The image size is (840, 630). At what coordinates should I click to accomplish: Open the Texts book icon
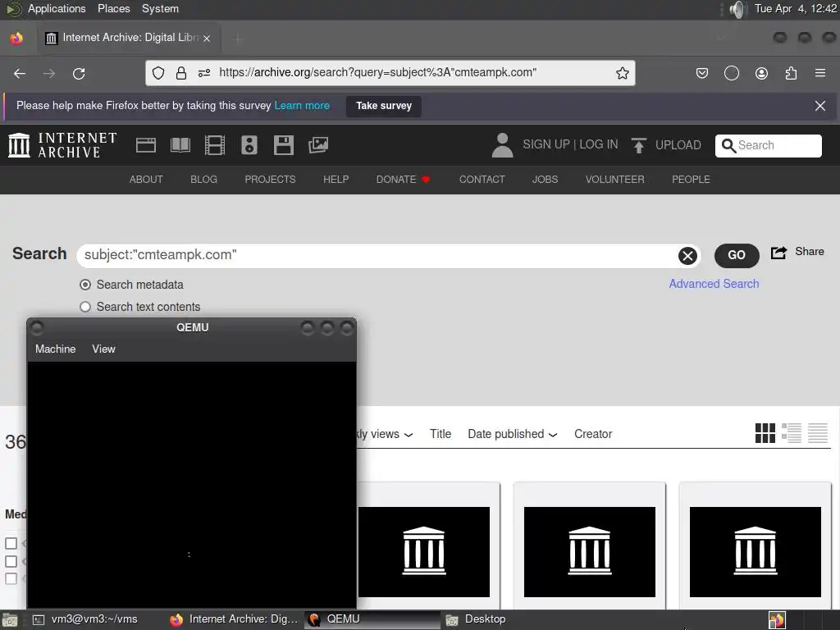pos(180,145)
